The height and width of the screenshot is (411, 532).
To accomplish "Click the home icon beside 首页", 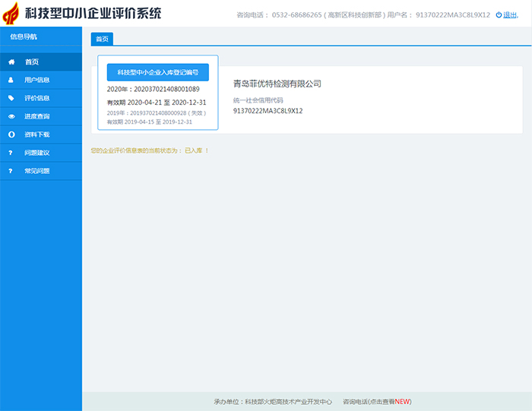I will [11, 62].
